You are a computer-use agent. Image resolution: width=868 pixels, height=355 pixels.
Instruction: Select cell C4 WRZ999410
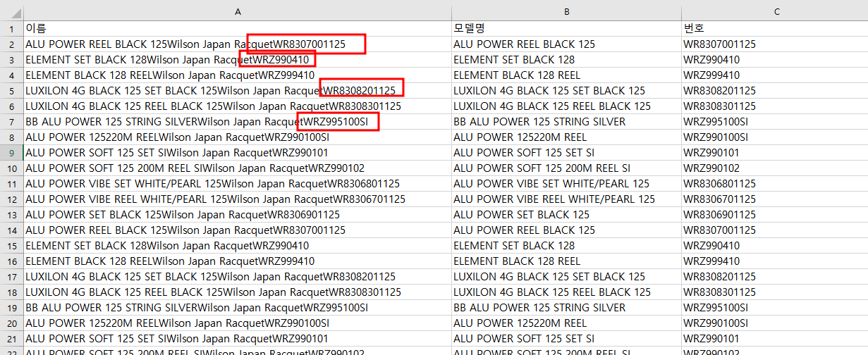click(x=775, y=75)
